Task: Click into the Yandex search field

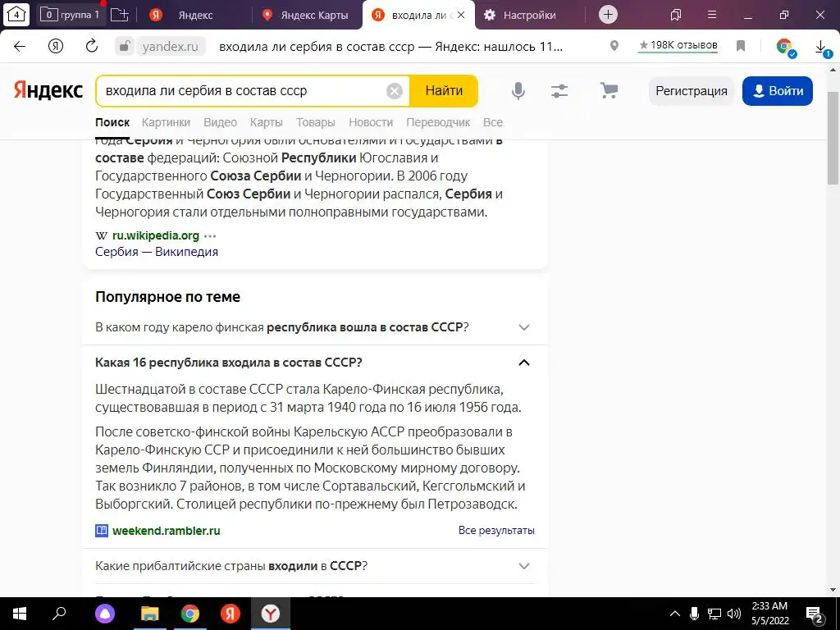Action: click(x=241, y=91)
